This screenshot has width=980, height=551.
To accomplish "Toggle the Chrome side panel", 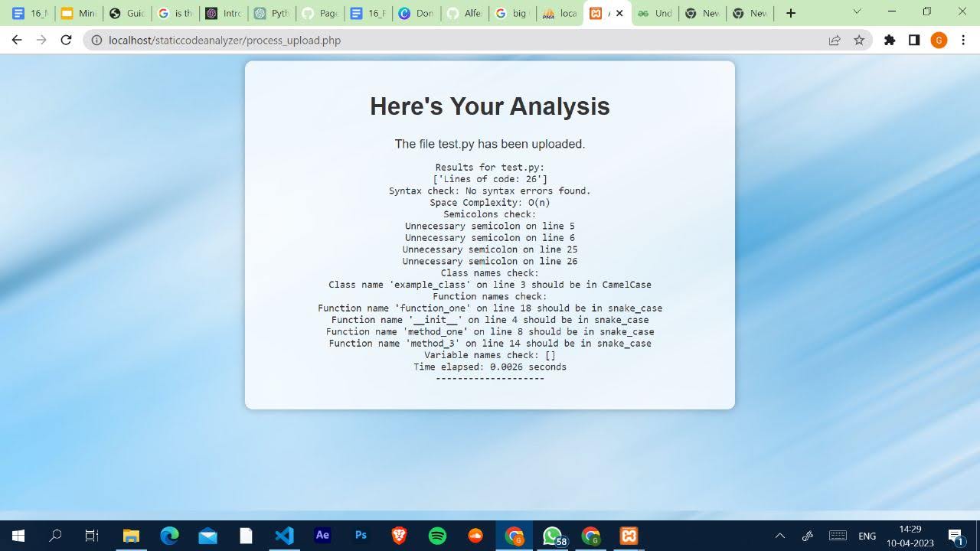I will (x=914, y=40).
